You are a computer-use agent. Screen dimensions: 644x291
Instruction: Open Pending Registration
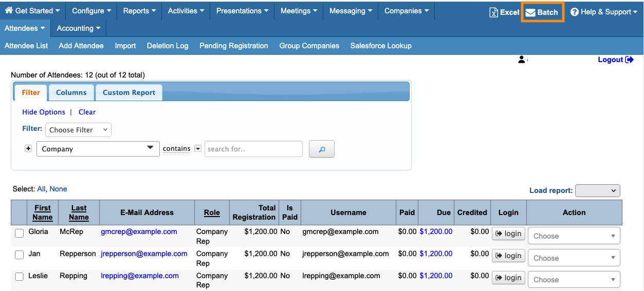(x=234, y=46)
